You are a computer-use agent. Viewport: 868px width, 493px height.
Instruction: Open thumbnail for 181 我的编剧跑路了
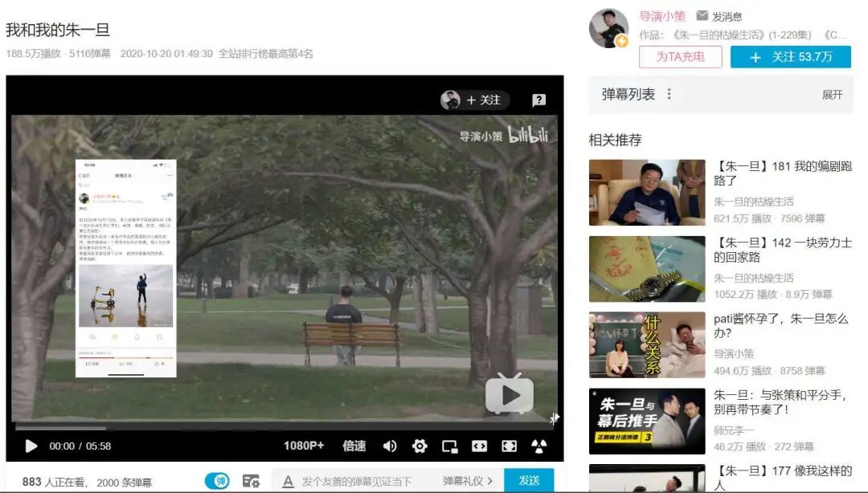tap(647, 192)
